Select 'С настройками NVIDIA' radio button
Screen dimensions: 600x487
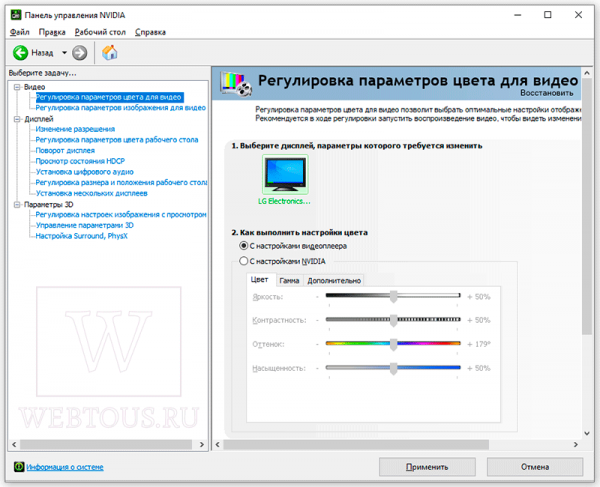point(243,261)
